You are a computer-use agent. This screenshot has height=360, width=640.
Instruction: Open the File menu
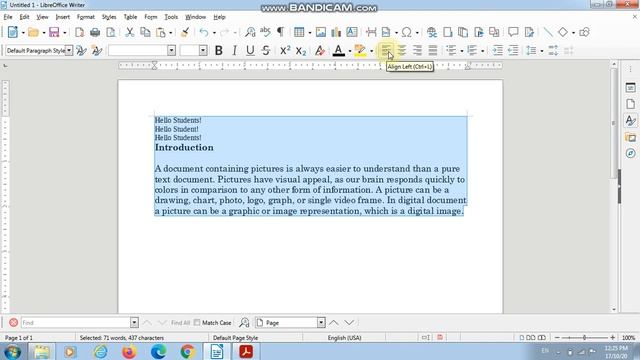(8, 17)
